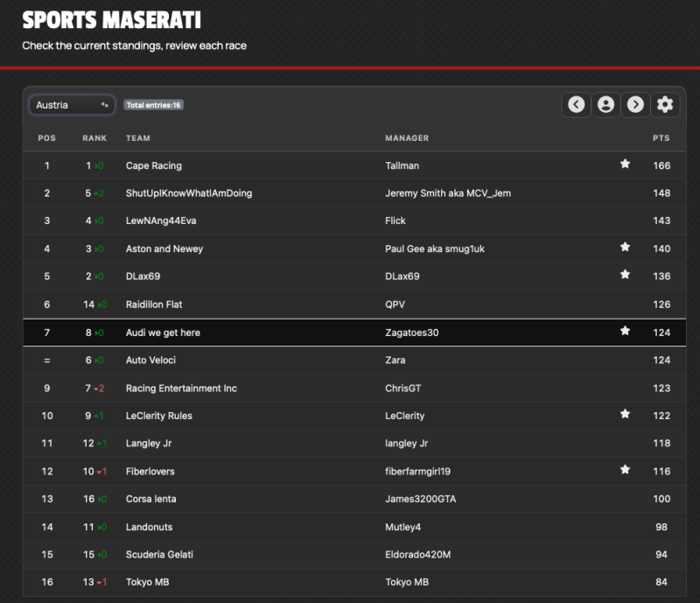700x603 pixels.
Task: Click the 148 points value
Action: point(661,193)
